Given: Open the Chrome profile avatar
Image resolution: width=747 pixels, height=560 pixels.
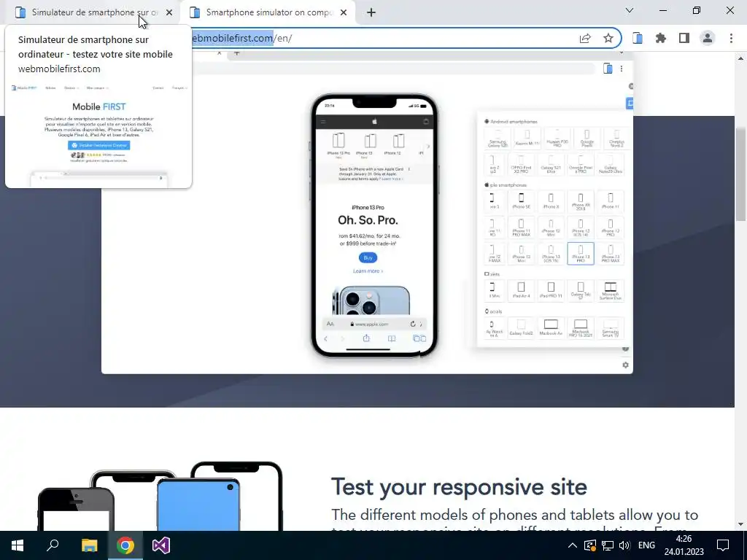Looking at the screenshot, I should tap(708, 38).
